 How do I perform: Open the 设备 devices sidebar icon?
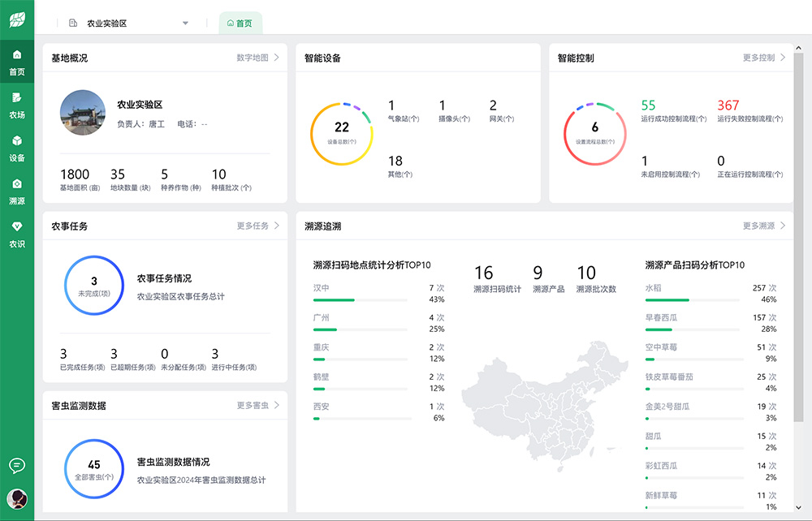tap(17, 148)
